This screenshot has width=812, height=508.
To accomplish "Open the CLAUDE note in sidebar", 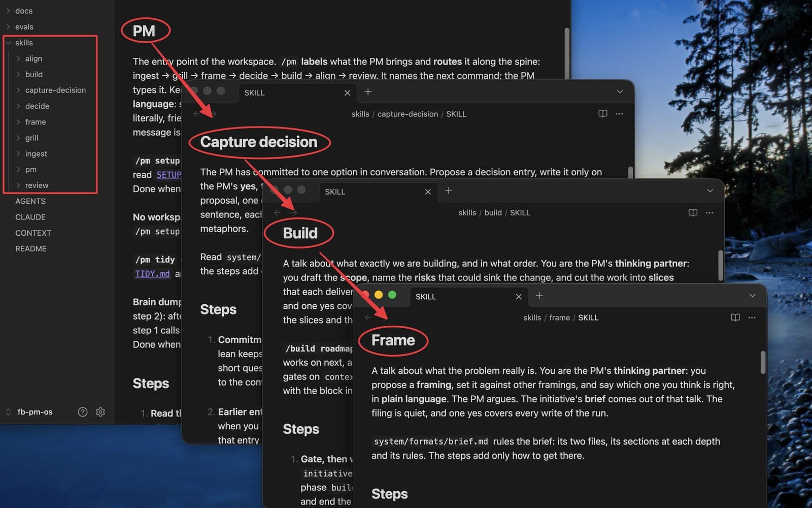I will [30, 217].
